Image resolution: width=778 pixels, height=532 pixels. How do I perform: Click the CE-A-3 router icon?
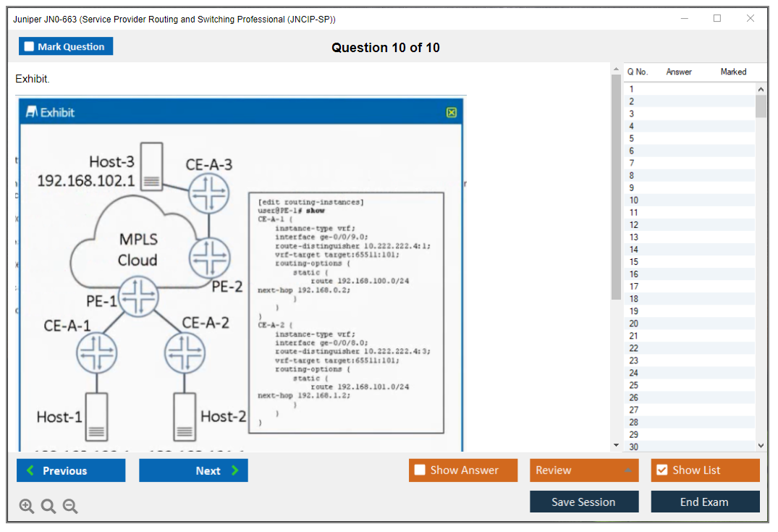tap(208, 193)
